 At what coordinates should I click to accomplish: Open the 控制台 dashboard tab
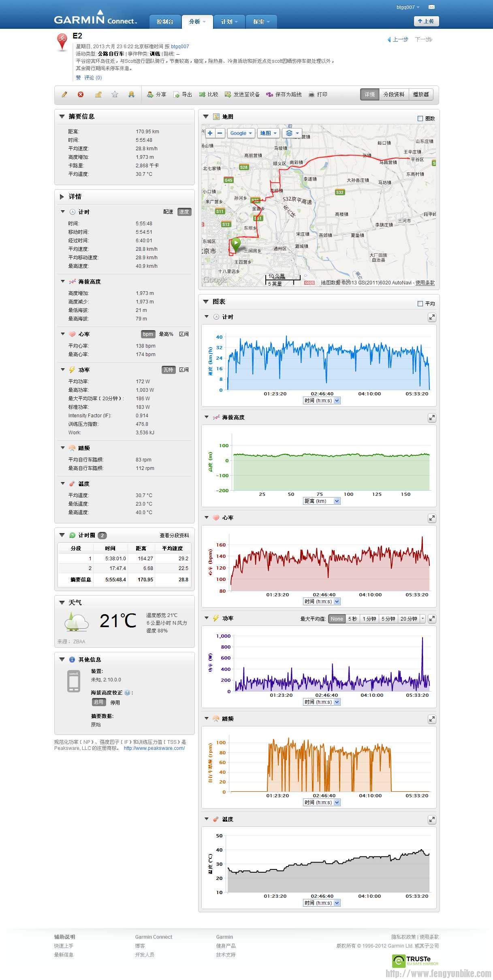point(165,21)
